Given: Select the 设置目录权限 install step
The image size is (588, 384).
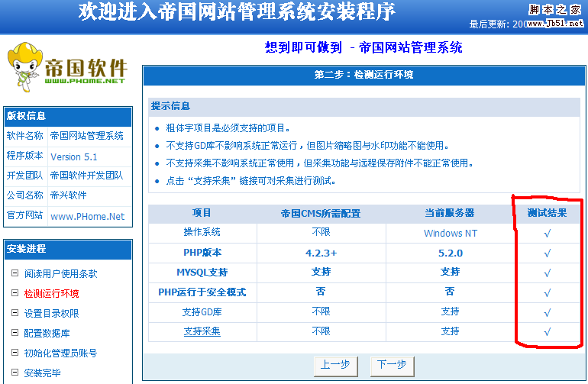Looking at the screenshot, I should coord(51,313).
